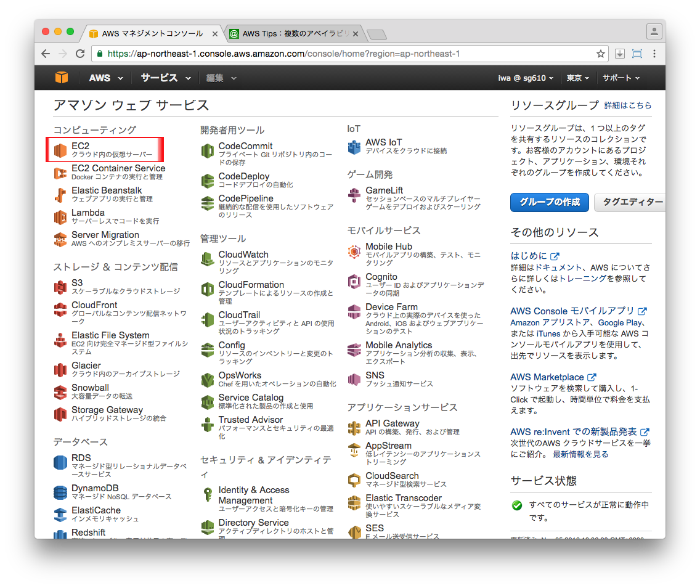
Task: Open the Mobile Analytics service link
Action: click(399, 345)
